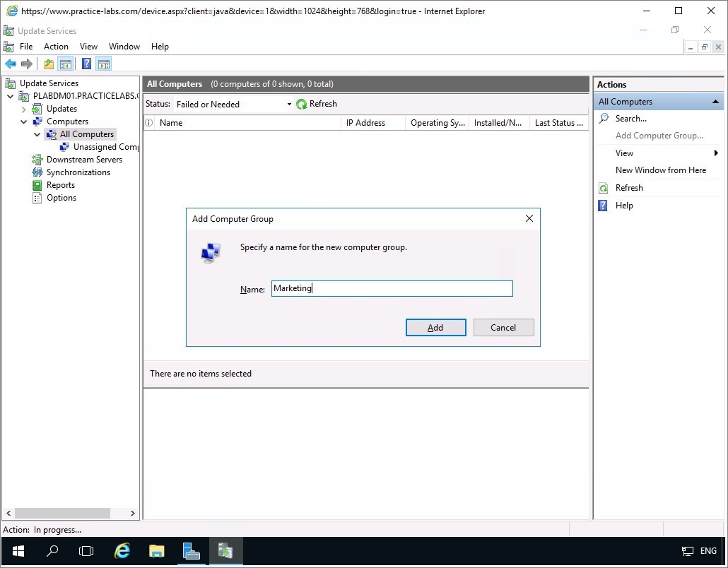Click the Back arrow toolbar icon

pos(11,64)
